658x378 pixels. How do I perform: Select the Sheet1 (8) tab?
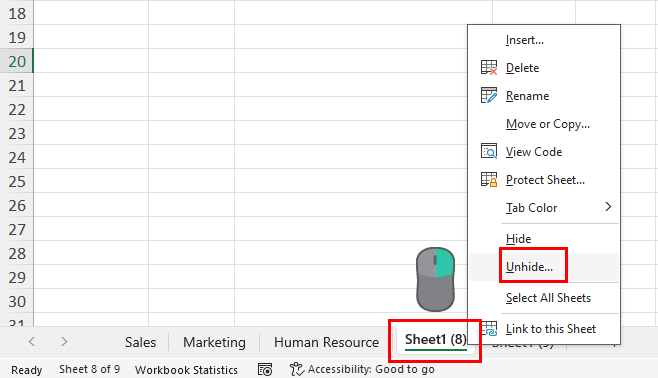point(436,339)
